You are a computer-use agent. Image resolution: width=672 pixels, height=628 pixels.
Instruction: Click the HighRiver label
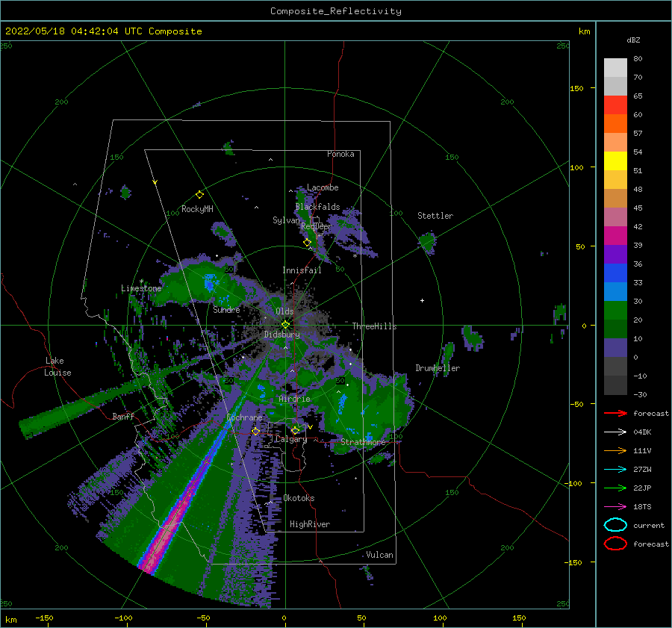(x=310, y=524)
